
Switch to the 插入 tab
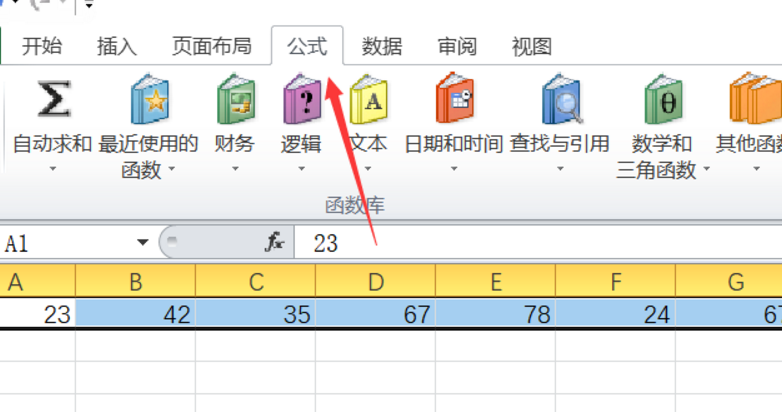tap(117, 46)
